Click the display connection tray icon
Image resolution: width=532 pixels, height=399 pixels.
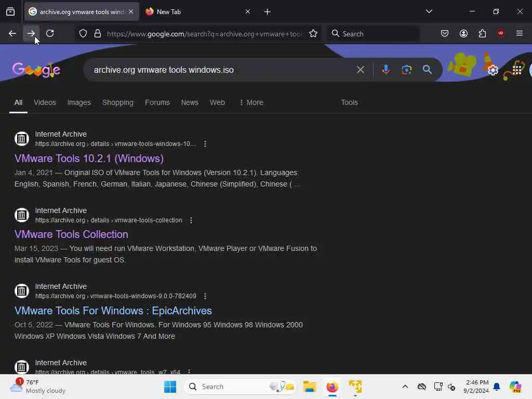[x=438, y=387]
